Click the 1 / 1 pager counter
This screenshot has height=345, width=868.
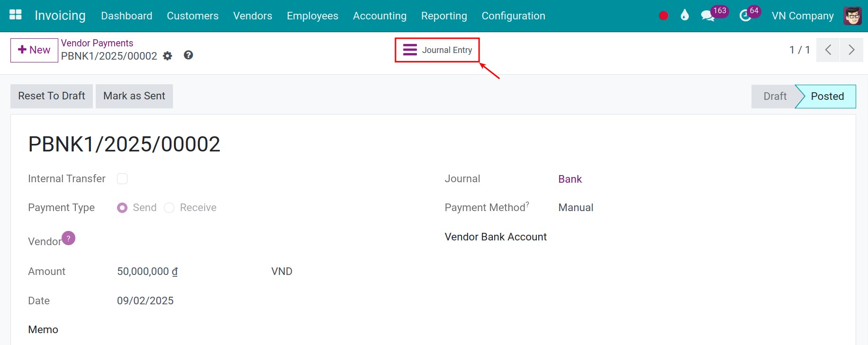coord(799,50)
